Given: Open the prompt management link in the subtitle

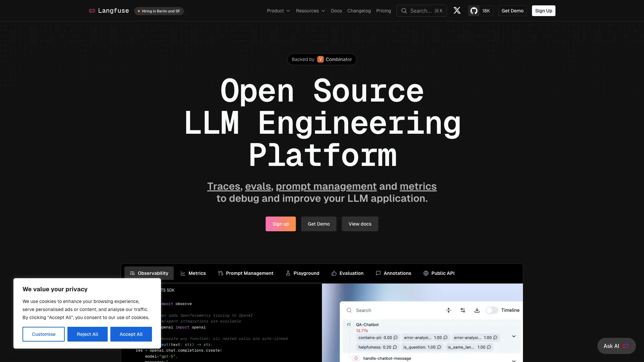Looking at the screenshot, I should pyautogui.click(x=326, y=186).
